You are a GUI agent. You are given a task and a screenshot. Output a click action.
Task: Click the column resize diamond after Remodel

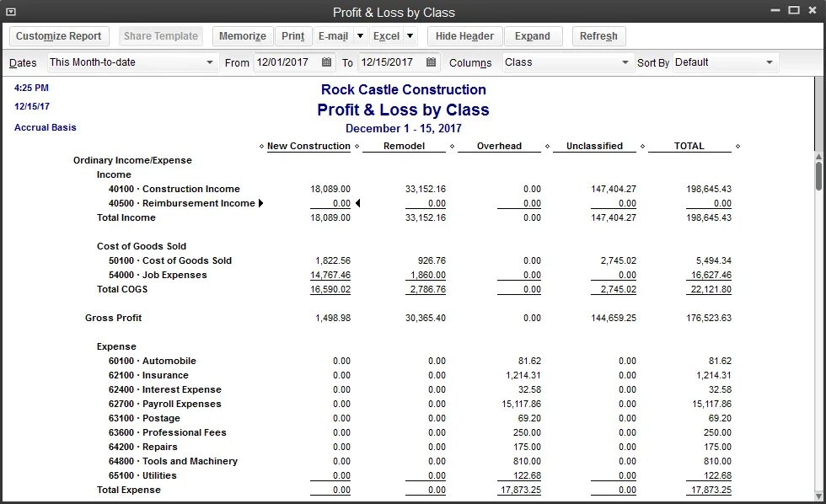point(452,147)
